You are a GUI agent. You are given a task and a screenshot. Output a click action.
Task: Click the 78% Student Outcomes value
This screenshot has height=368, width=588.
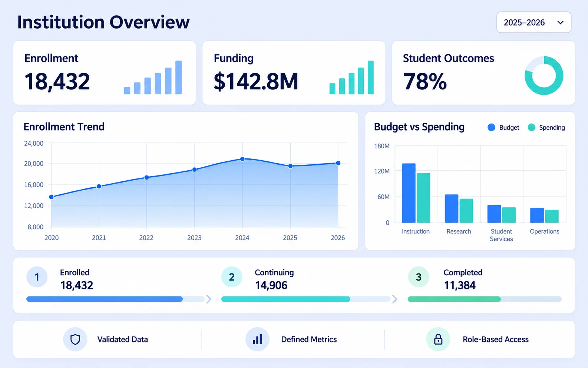[425, 81]
